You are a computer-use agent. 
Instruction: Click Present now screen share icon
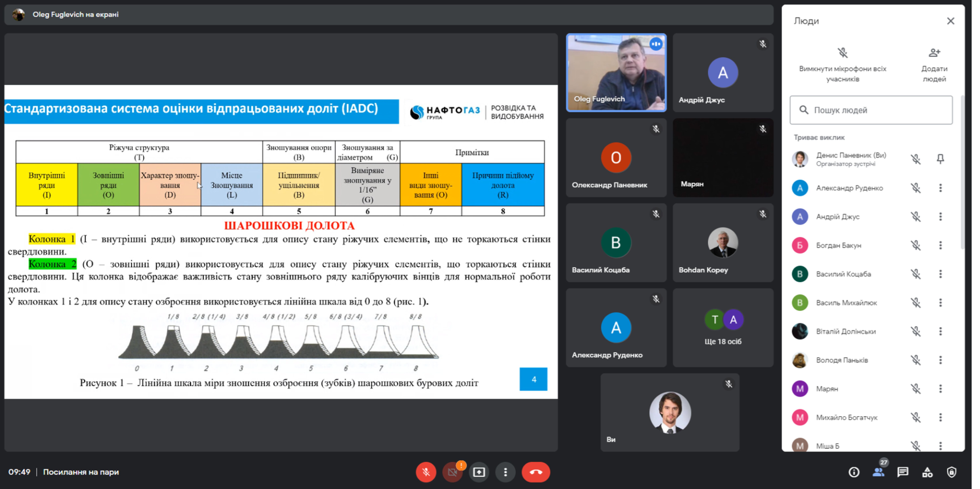click(479, 472)
